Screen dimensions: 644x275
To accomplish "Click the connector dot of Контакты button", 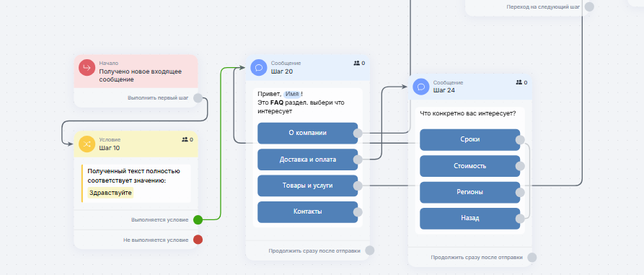I will pos(358,212).
